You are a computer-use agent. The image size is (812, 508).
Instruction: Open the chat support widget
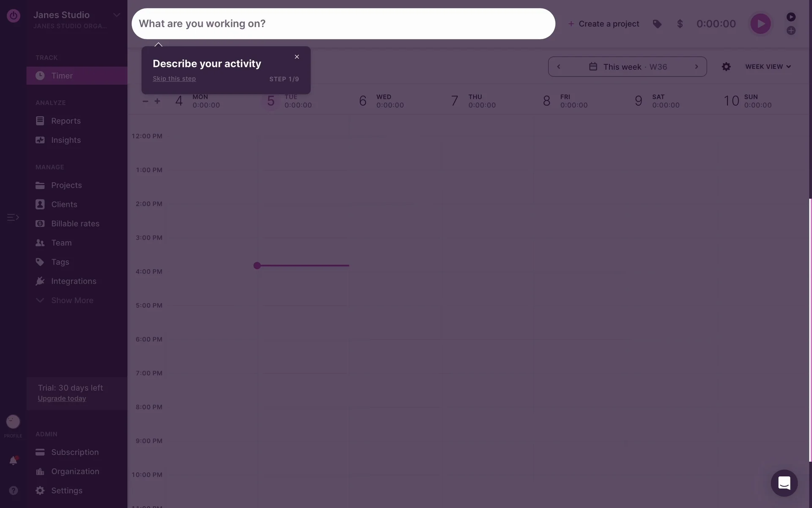point(784,483)
